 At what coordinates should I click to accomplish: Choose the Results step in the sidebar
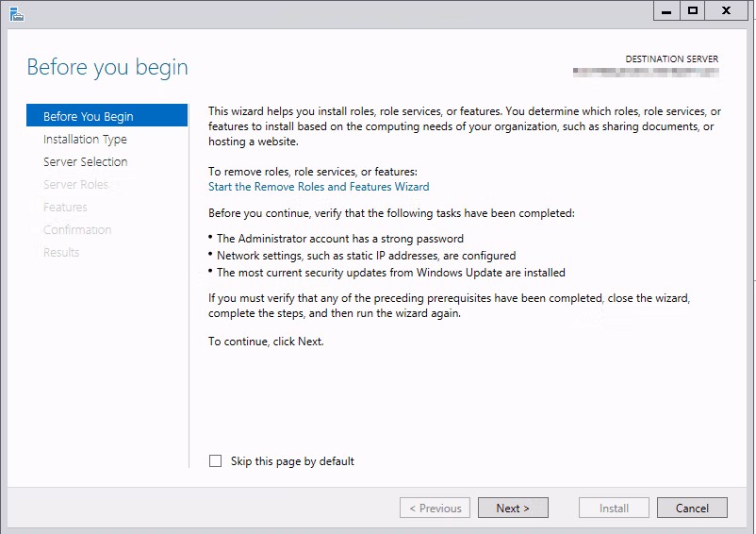[61, 252]
